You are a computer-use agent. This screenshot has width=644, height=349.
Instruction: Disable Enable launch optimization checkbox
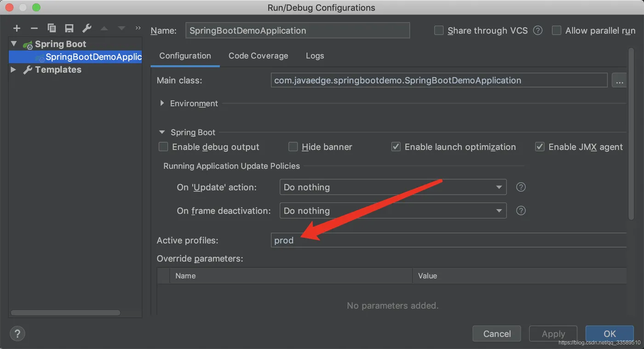point(396,147)
